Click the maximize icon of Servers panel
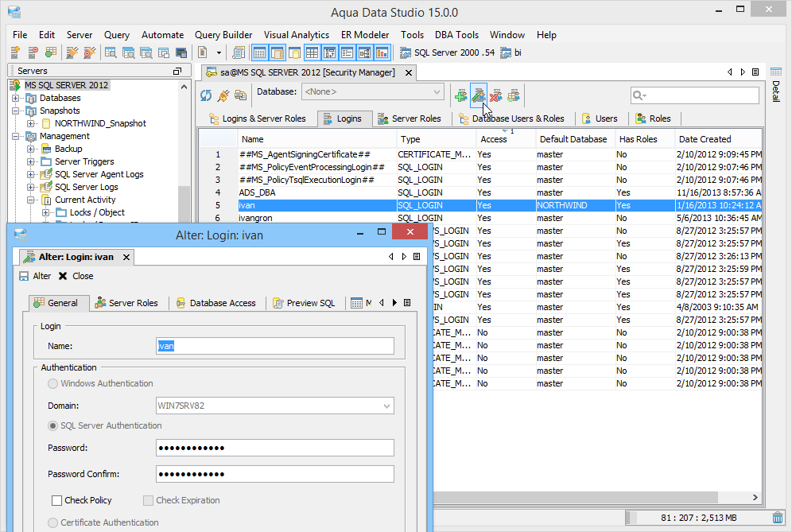This screenshot has width=792, height=532. coord(177,72)
